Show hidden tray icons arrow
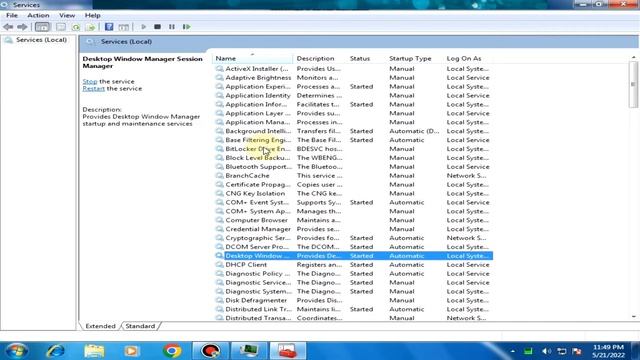Viewport: 640px width, 360px height. click(513, 351)
